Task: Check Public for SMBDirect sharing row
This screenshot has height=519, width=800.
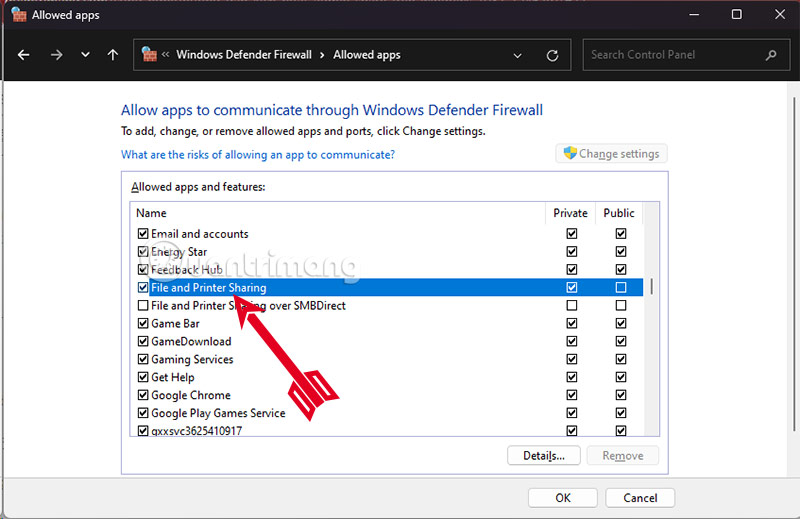Action: (620, 305)
